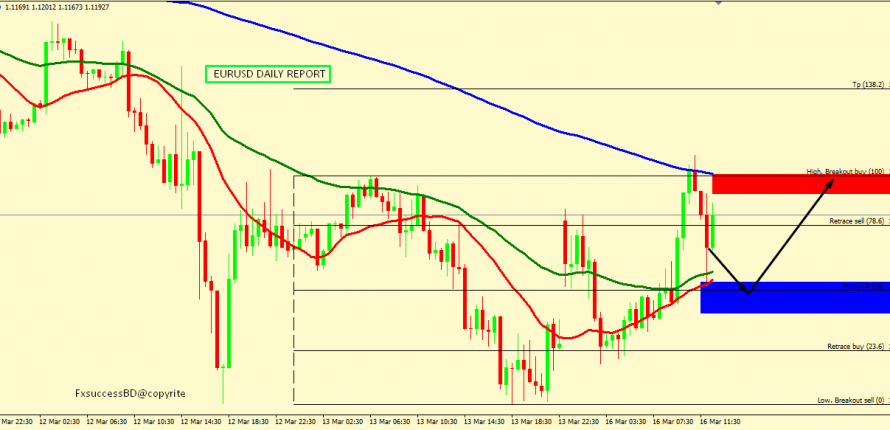This screenshot has height=430, width=890.
Task: Click the Low Breakout sell (0) label
Action: pos(852,400)
